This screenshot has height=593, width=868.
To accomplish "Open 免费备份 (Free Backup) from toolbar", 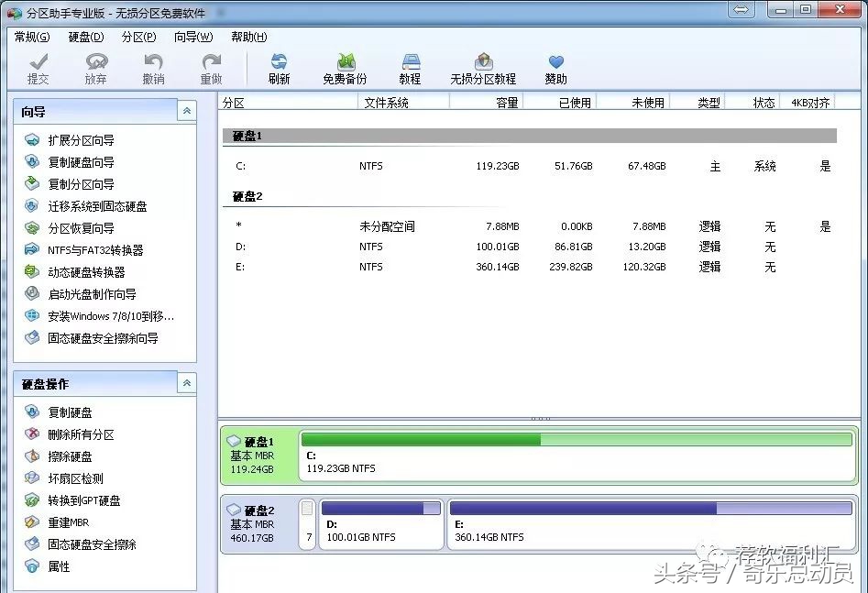I will tap(346, 66).
